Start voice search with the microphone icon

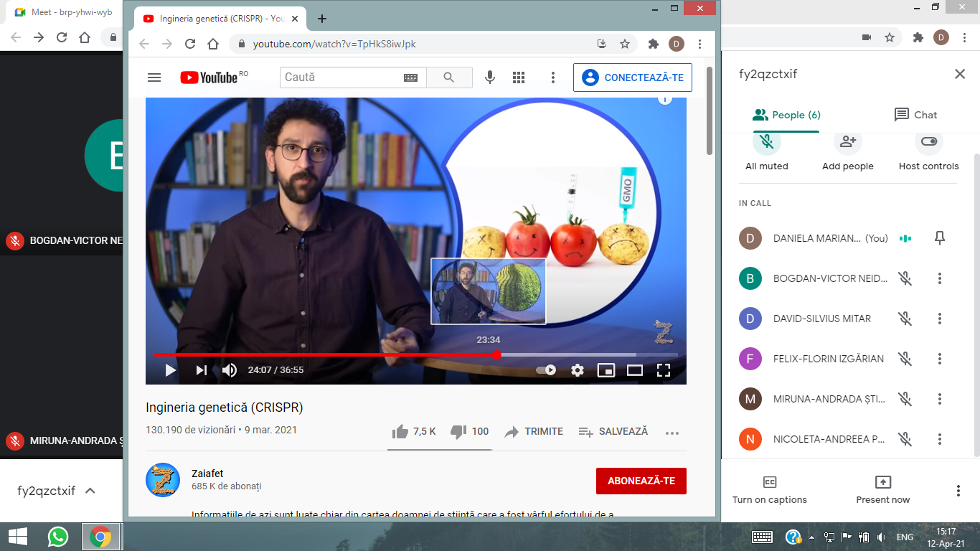coord(490,77)
